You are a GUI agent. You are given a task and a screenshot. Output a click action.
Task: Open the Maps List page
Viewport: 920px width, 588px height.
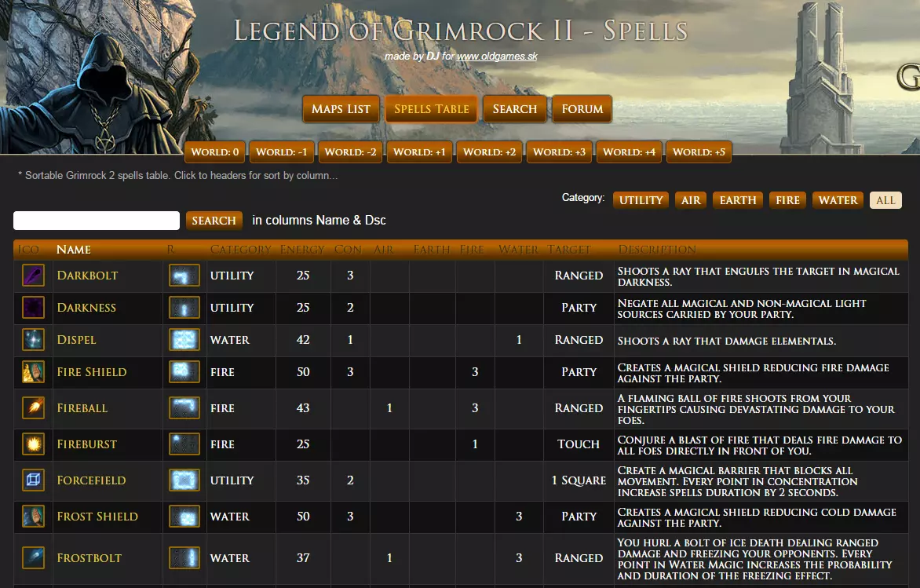pyautogui.click(x=341, y=109)
